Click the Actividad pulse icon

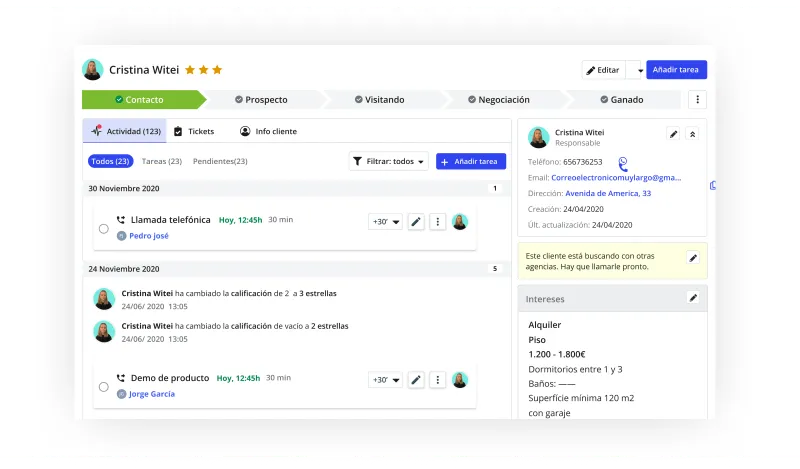click(x=96, y=131)
